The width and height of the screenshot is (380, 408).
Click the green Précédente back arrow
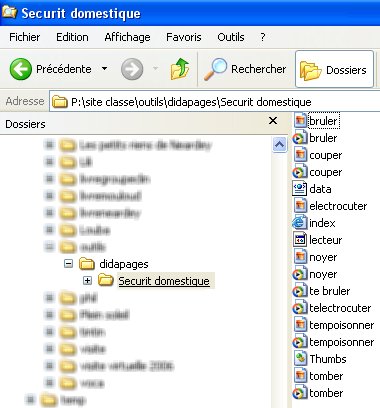pyautogui.click(x=21, y=69)
